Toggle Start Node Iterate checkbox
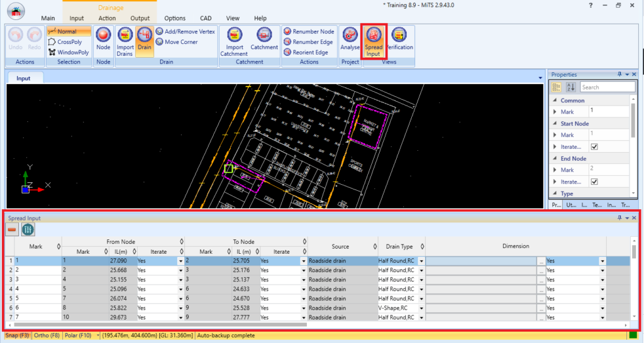The height and width of the screenshot is (343, 644). pos(594,146)
